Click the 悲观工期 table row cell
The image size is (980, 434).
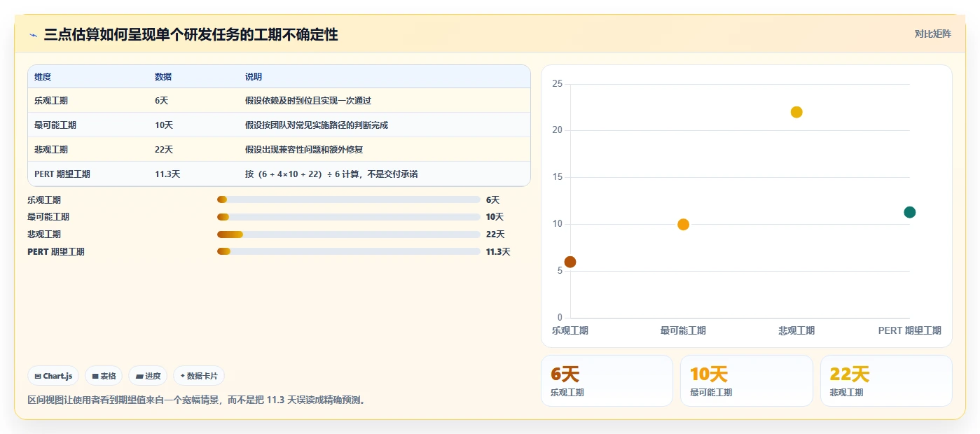51,150
